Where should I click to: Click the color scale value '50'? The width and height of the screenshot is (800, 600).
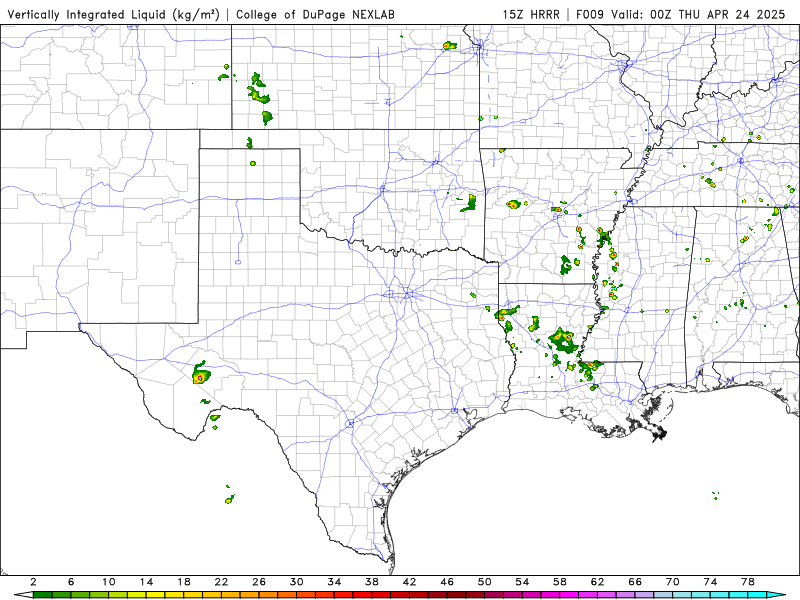pos(485,582)
